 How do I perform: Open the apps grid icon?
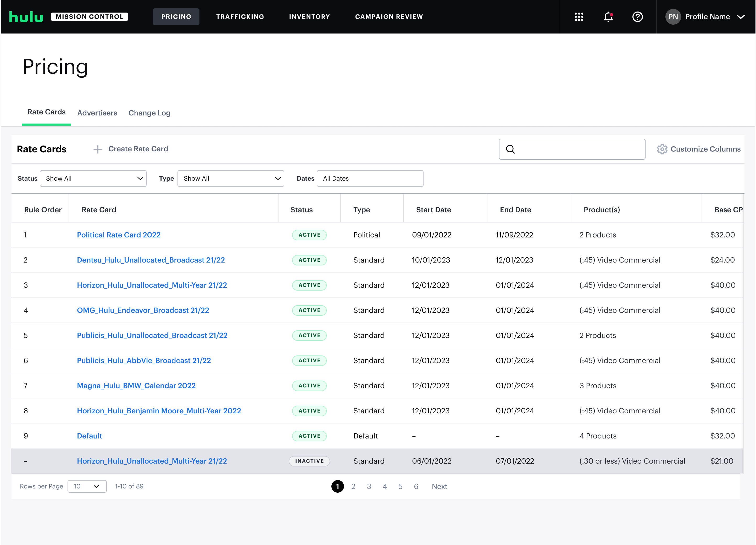click(579, 17)
